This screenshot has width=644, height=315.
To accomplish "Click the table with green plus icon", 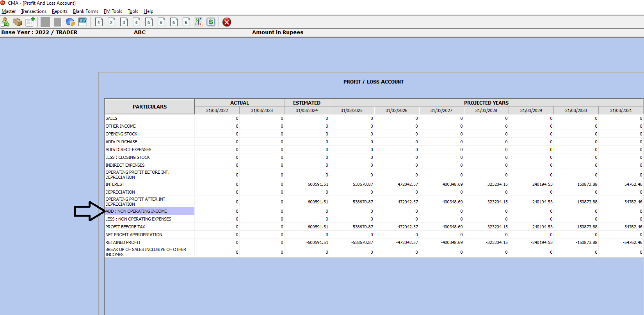I will point(30,22).
